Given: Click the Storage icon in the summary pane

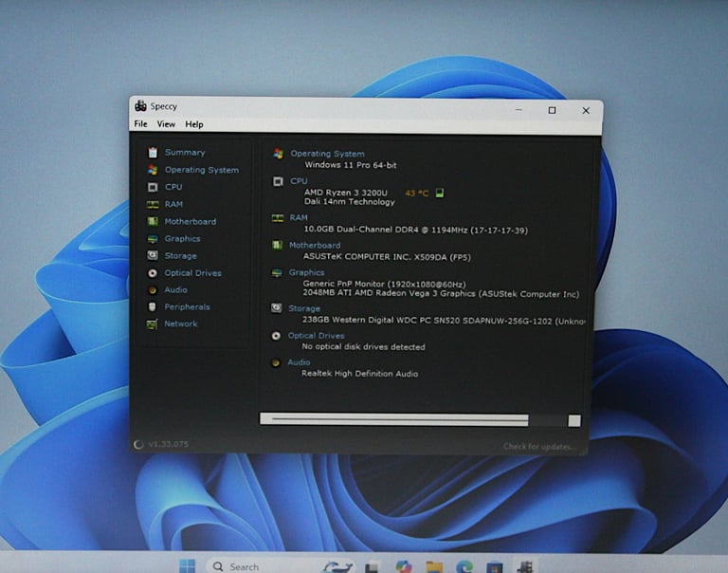Looking at the screenshot, I should tap(276, 307).
